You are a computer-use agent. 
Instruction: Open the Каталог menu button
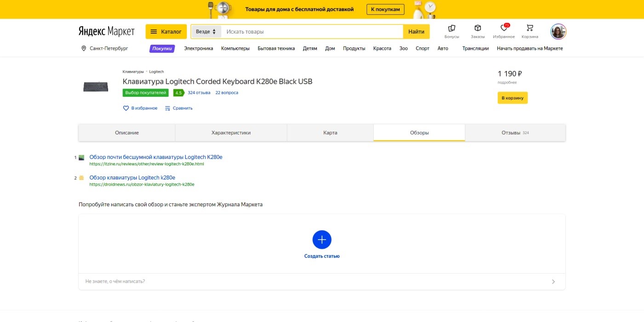point(166,32)
